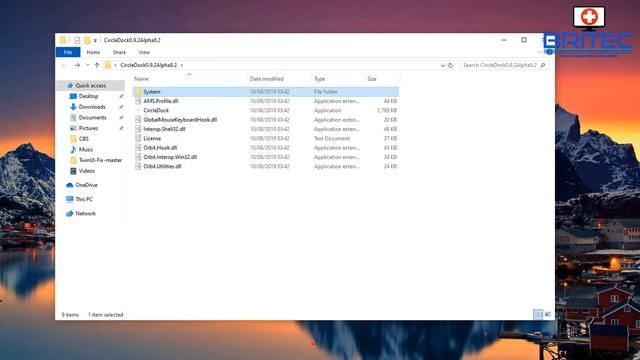Go forward with the forward arrow
Viewport: 640px width, 360px height.
(77, 65)
